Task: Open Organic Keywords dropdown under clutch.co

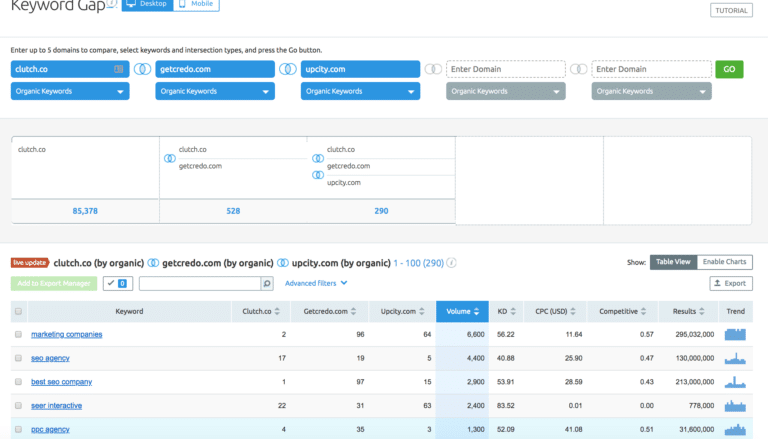Action: [x=70, y=91]
